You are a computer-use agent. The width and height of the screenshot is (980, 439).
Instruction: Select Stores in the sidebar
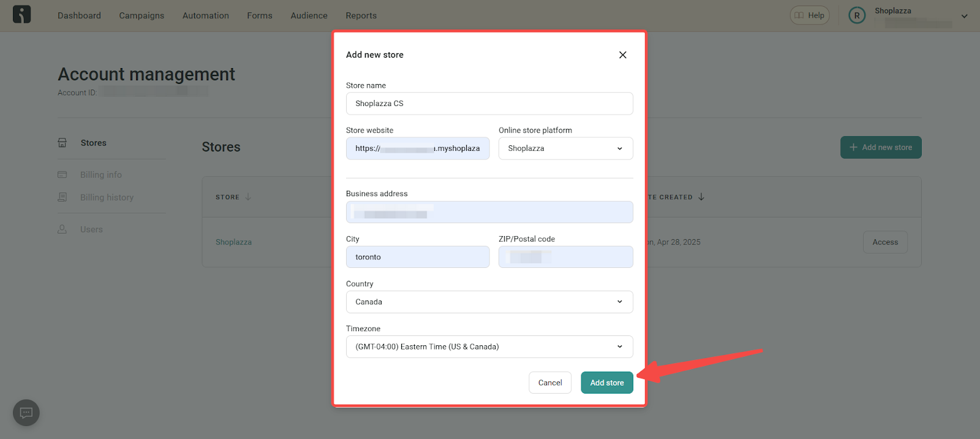pos(94,143)
